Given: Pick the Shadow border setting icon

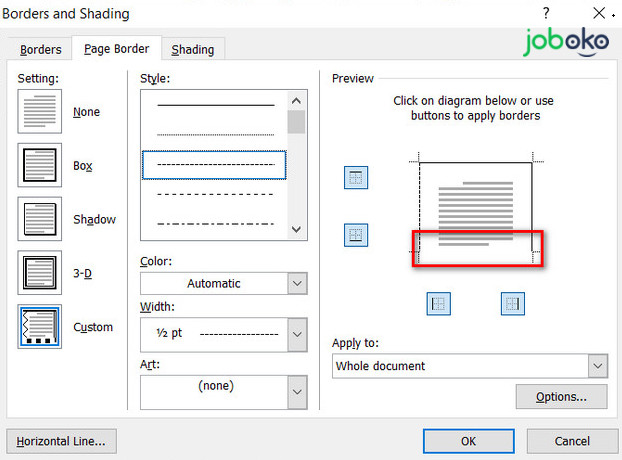Looking at the screenshot, I should point(40,219).
